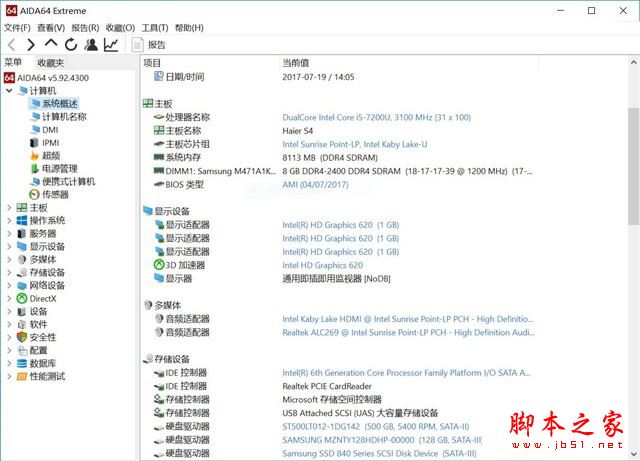Expand the DirectX tree node
640x461 pixels.
coord(9,298)
